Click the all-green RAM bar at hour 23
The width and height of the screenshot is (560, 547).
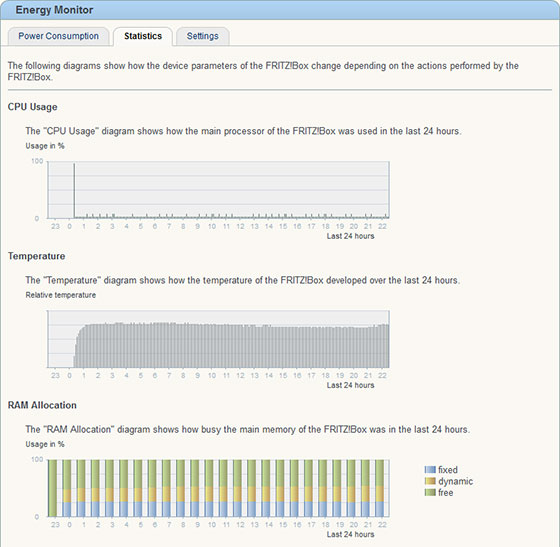[x=52, y=488]
